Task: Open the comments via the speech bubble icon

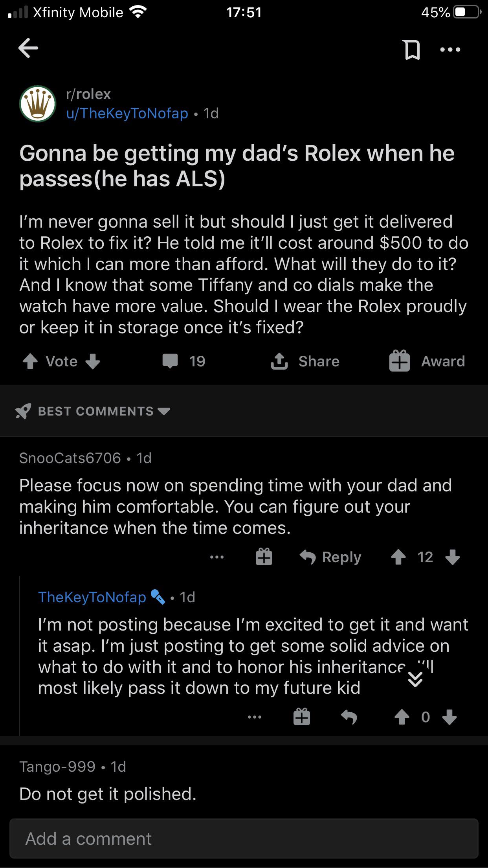Action: coord(171,361)
